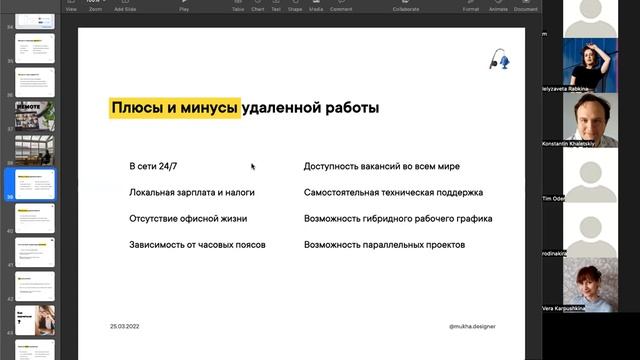Click the fishing-rod logo icon on slide
Screen dimensions: 640x360
coord(500,59)
